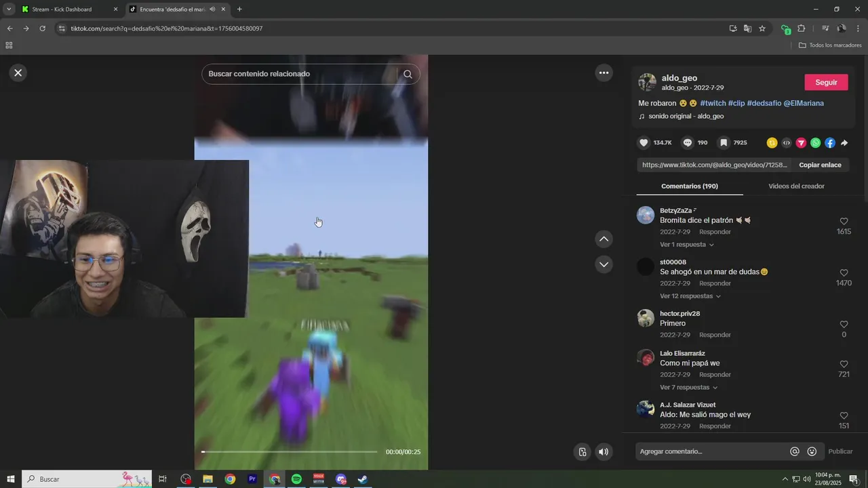Expand 'Ver 1 respuesta' under BetzyZaZa
Screen dimensions: 868x488
pyautogui.click(x=686, y=245)
